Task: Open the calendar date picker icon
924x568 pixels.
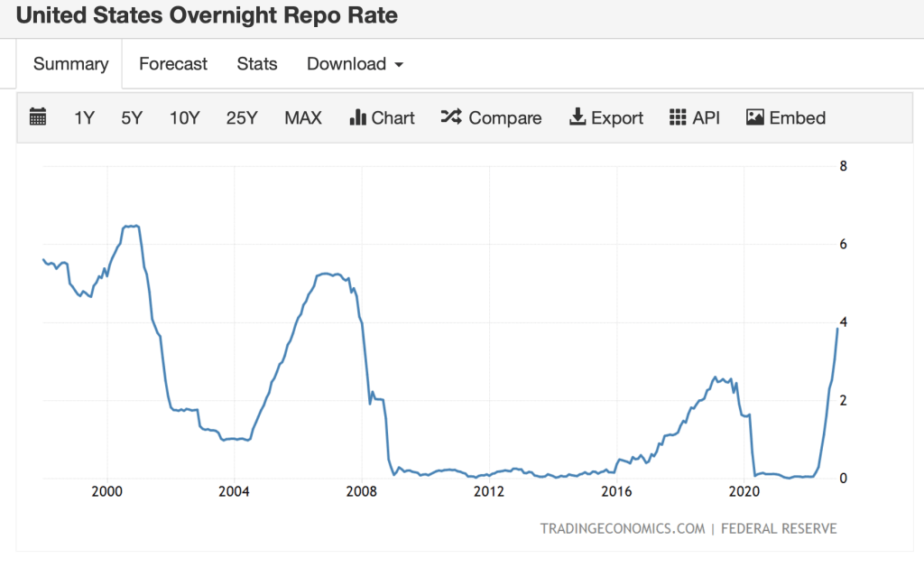Action: [x=38, y=117]
